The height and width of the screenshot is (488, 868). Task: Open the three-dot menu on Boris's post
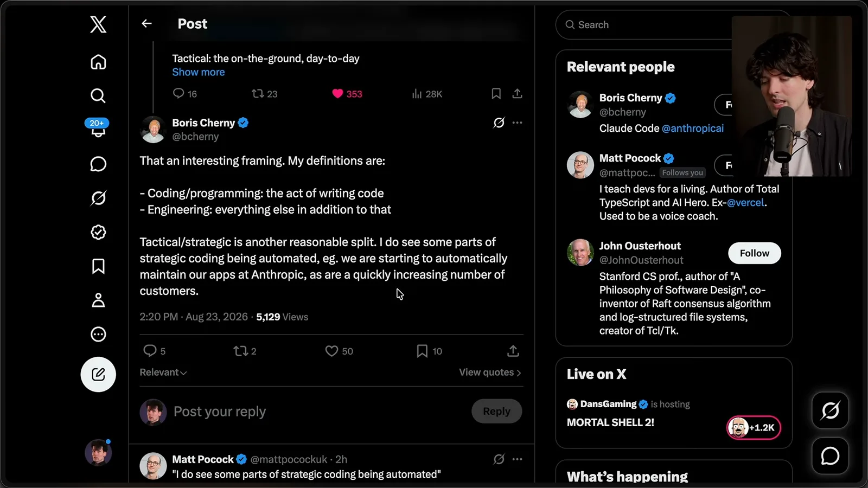coord(518,123)
